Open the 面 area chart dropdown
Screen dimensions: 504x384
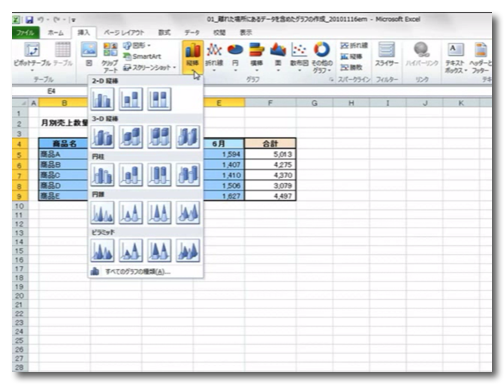(x=278, y=57)
